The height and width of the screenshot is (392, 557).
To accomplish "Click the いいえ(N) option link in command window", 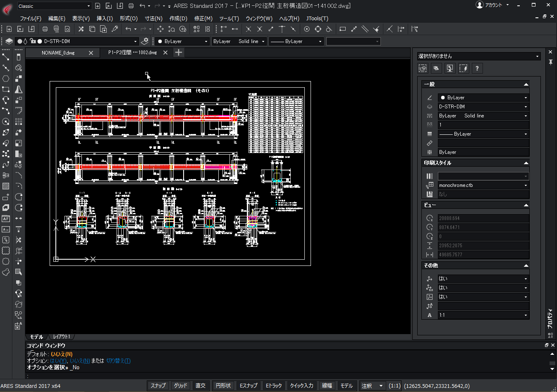I will click(x=80, y=361).
